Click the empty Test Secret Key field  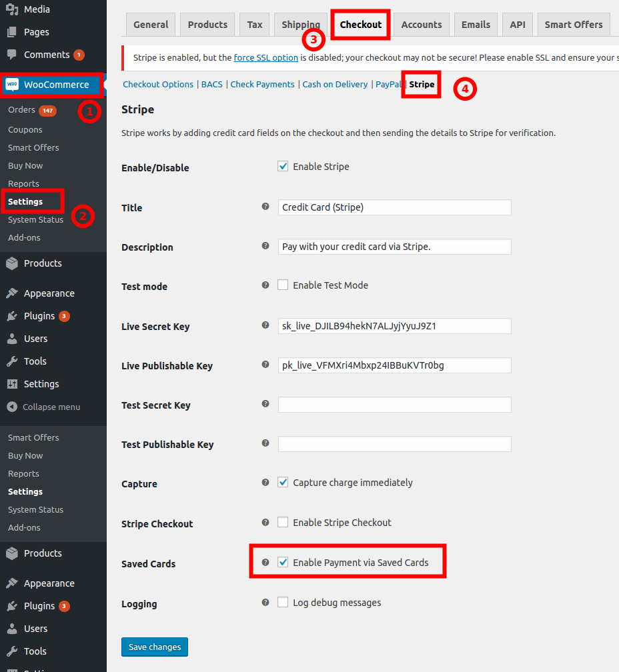[394, 405]
